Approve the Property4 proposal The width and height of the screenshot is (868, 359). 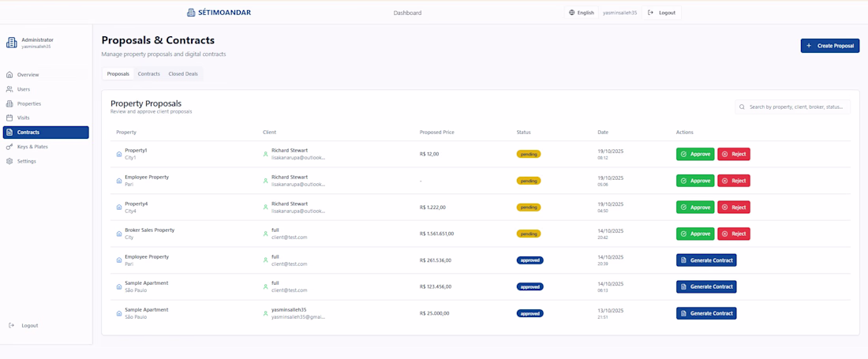(x=695, y=208)
